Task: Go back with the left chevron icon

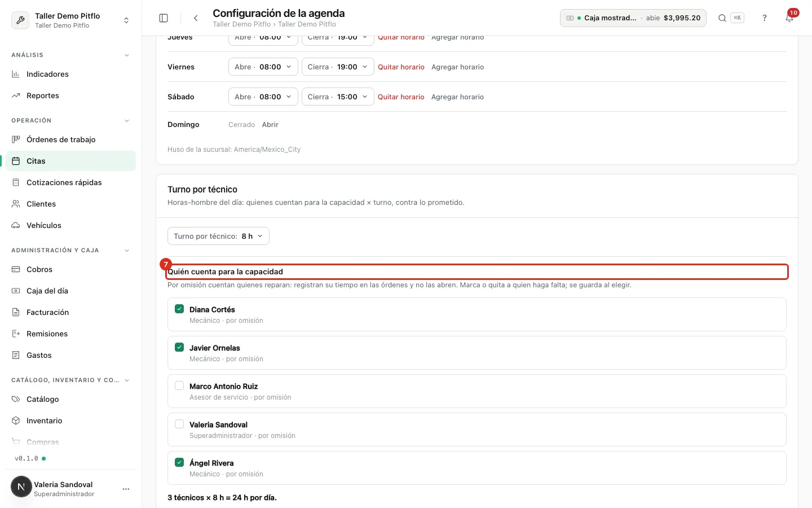Action: pos(196,18)
